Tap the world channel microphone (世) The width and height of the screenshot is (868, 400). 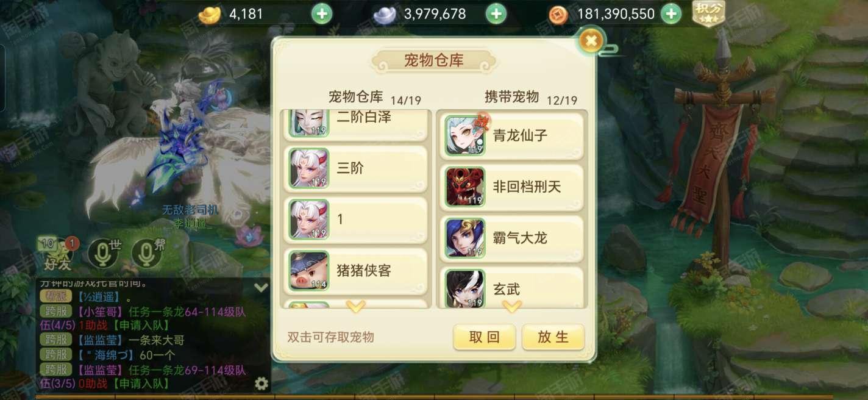pyautogui.click(x=102, y=254)
